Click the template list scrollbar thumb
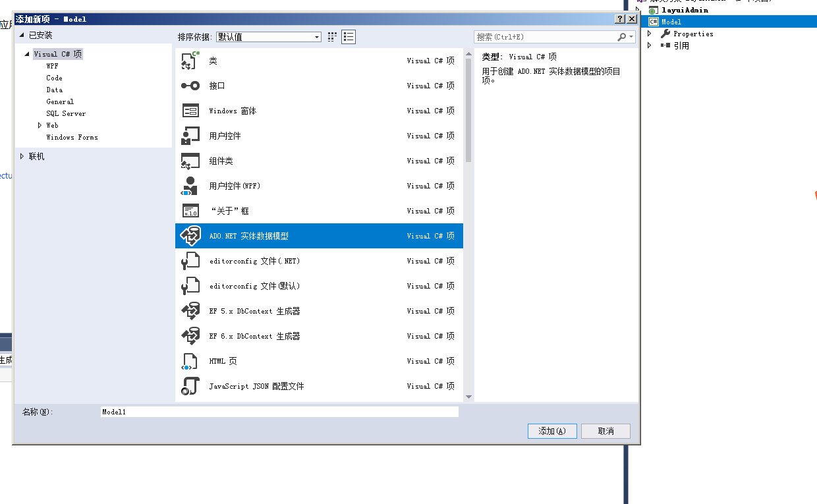817x504 pixels. pos(468,110)
